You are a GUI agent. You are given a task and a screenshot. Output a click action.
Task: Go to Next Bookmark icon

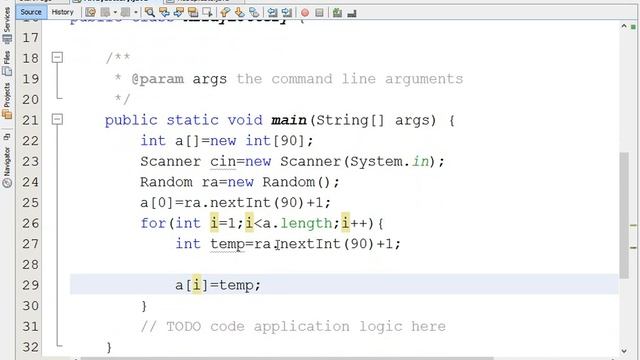(x=240, y=13)
